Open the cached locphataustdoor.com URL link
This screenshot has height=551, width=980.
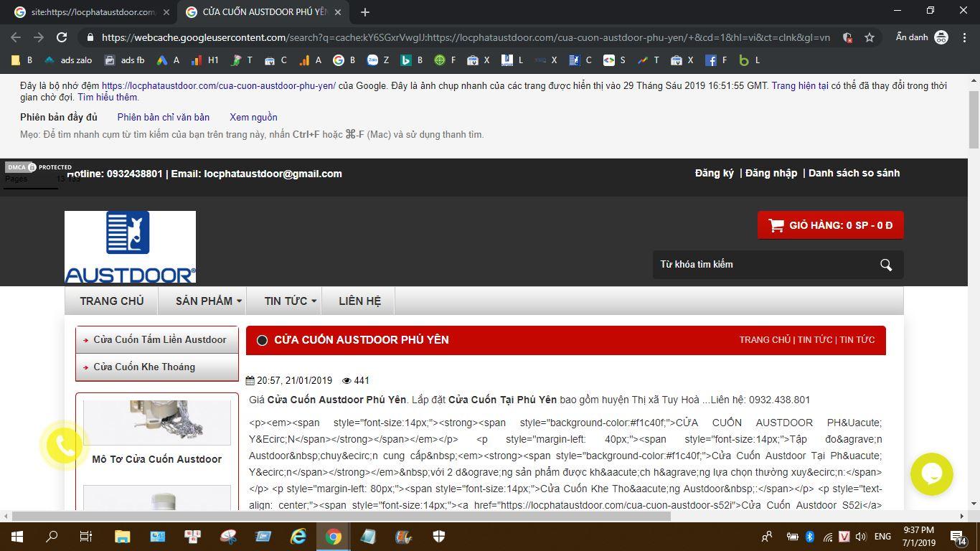click(219, 85)
